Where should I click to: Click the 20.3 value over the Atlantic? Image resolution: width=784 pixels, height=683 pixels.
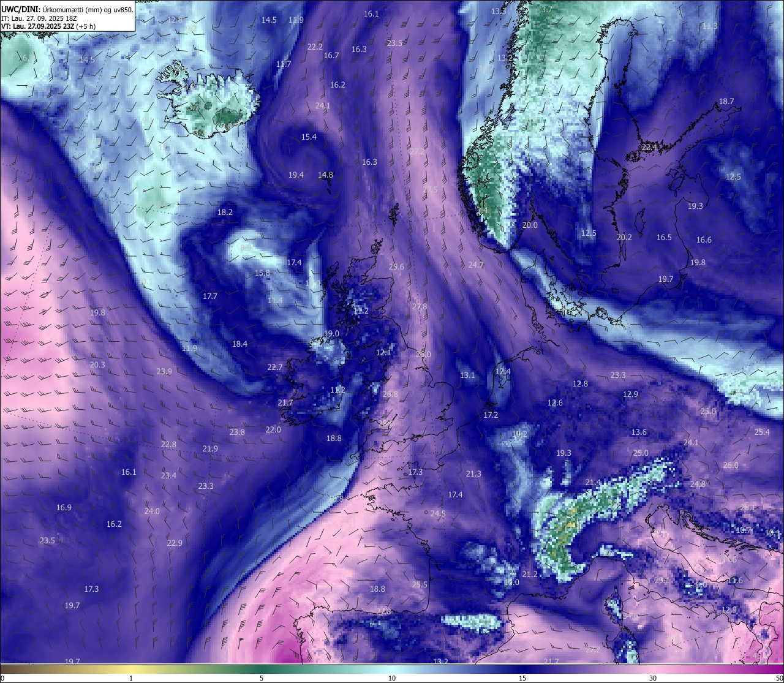pos(97,365)
